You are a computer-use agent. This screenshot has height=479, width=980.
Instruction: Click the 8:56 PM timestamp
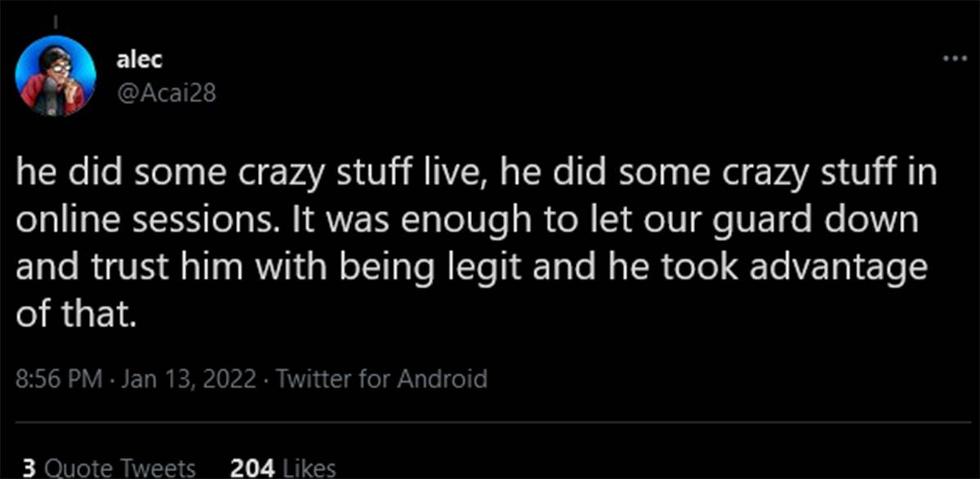click(60, 379)
